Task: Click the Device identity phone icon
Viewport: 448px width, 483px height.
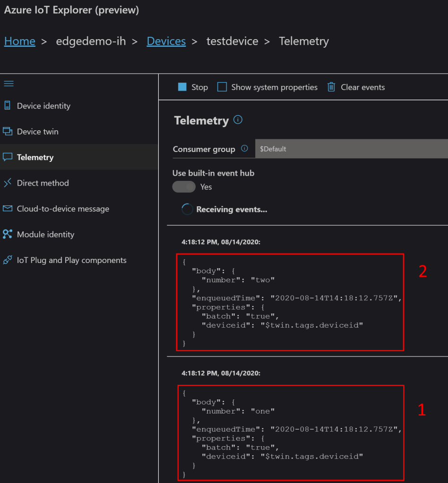Action: coord(7,105)
